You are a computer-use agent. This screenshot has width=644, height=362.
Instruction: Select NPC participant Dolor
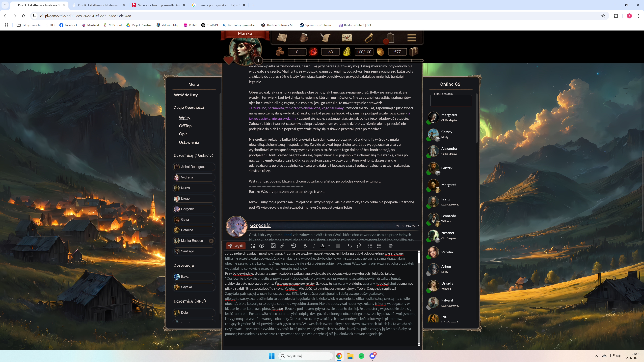[194, 312]
